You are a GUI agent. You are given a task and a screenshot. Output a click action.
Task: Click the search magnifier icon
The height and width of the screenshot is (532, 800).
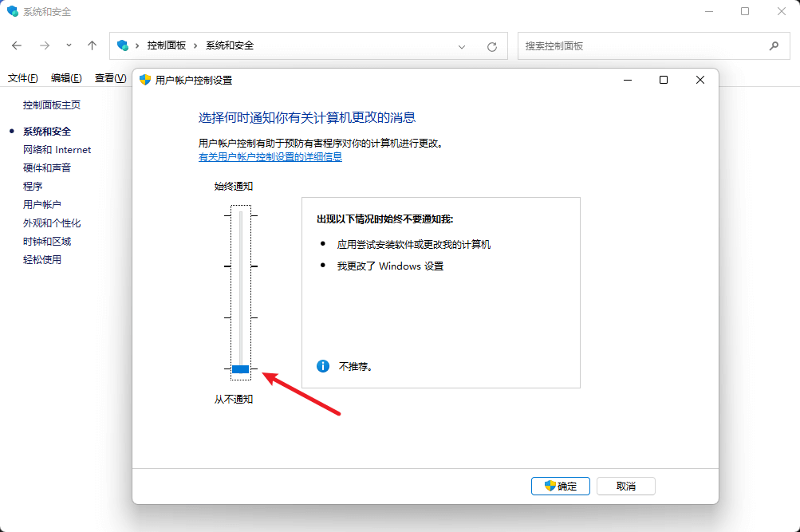tap(774, 46)
